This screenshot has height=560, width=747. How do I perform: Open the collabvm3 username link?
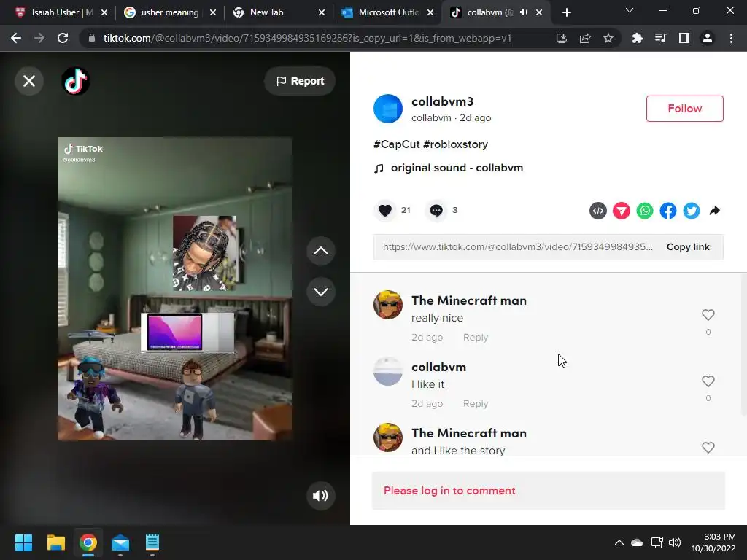click(x=442, y=101)
